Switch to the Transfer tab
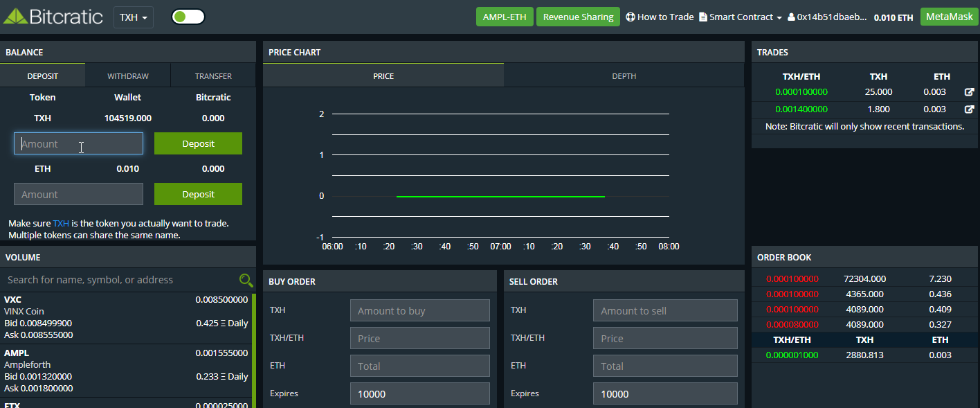 213,76
